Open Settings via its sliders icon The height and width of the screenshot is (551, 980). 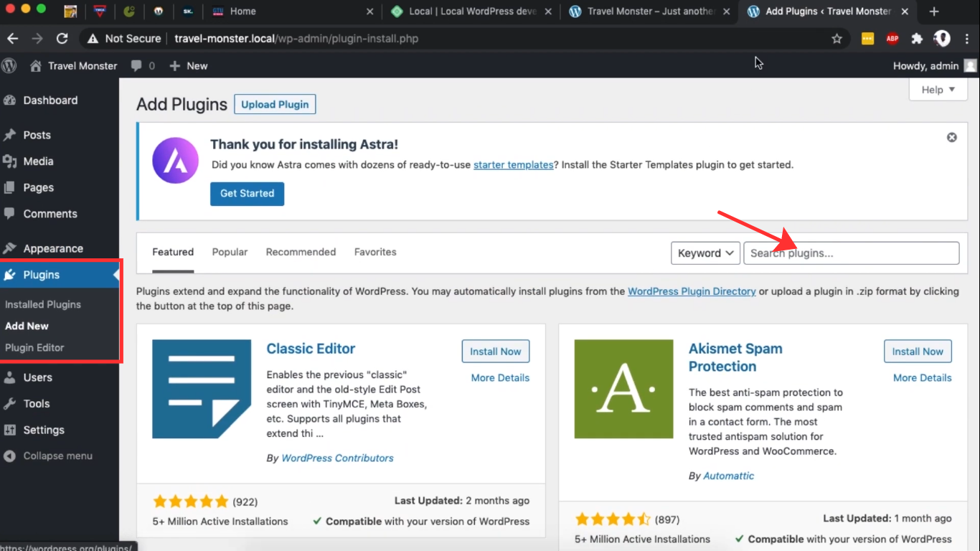click(x=10, y=430)
